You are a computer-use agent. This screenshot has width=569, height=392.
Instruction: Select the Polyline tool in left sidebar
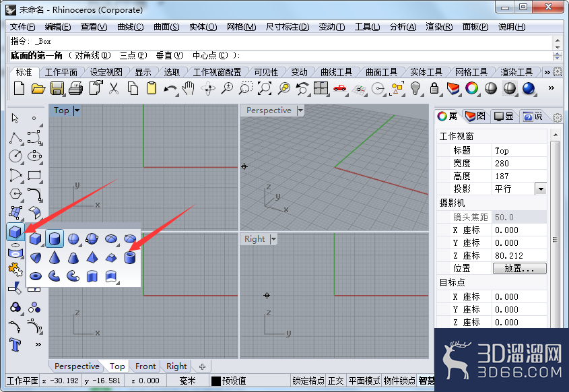click(x=15, y=138)
